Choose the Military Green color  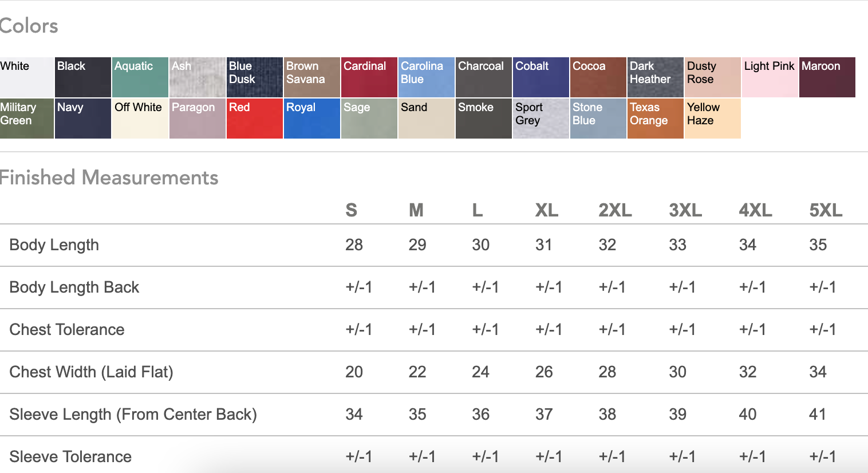(27, 119)
